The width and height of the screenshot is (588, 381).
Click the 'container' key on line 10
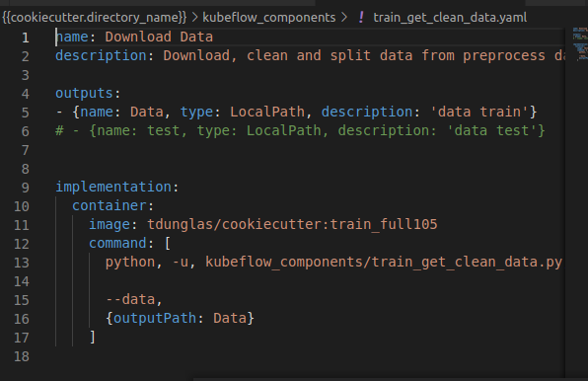click(110, 205)
